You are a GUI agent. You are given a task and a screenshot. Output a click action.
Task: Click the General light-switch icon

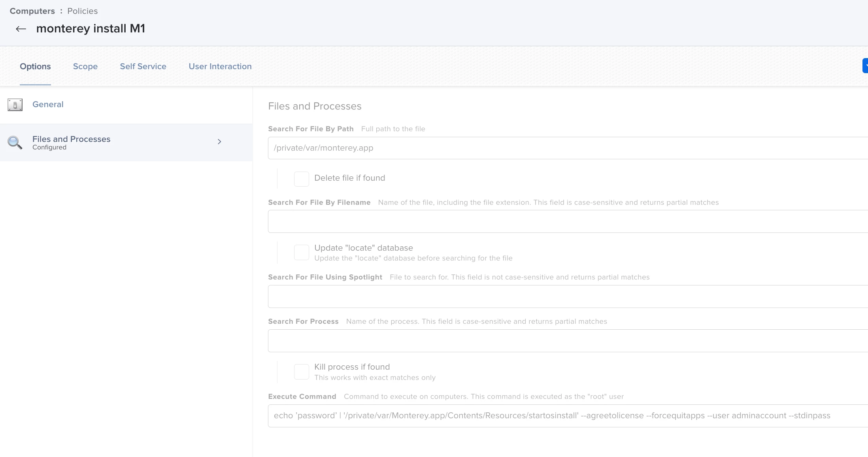(x=15, y=105)
